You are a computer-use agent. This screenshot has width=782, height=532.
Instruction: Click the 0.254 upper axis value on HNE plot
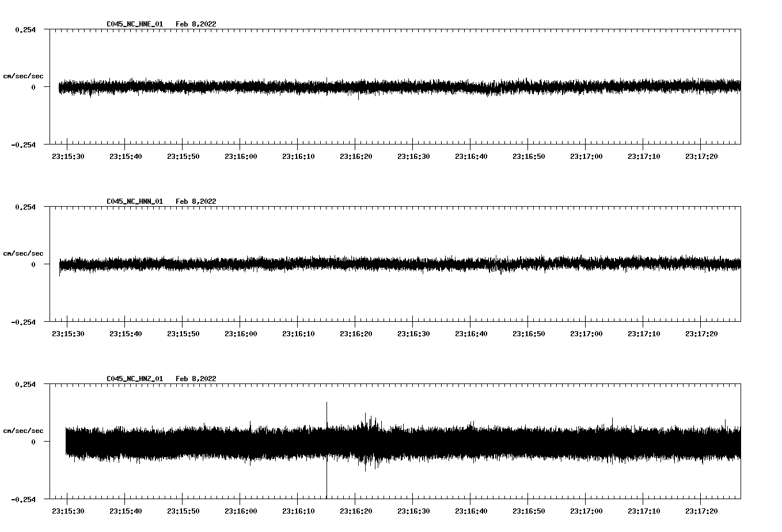25,30
